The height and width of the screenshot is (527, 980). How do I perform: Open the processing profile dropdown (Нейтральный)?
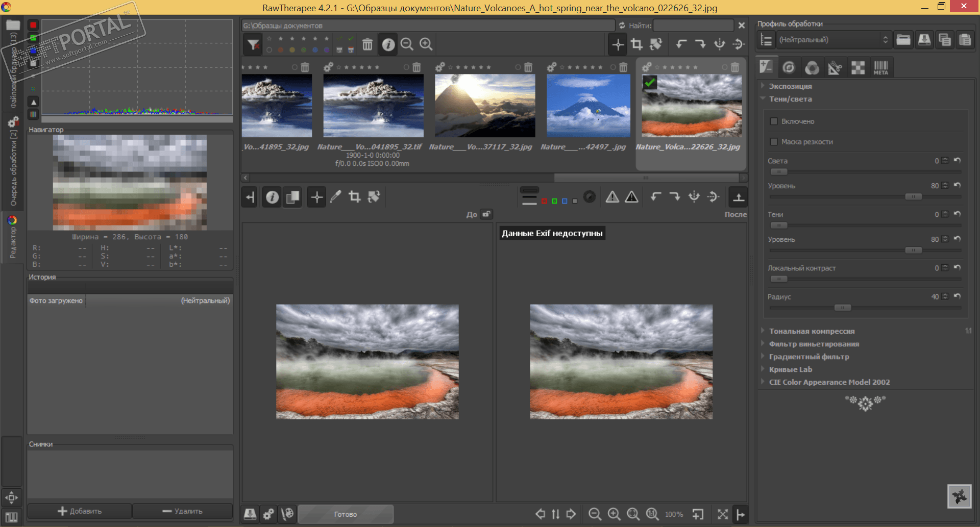pos(834,40)
